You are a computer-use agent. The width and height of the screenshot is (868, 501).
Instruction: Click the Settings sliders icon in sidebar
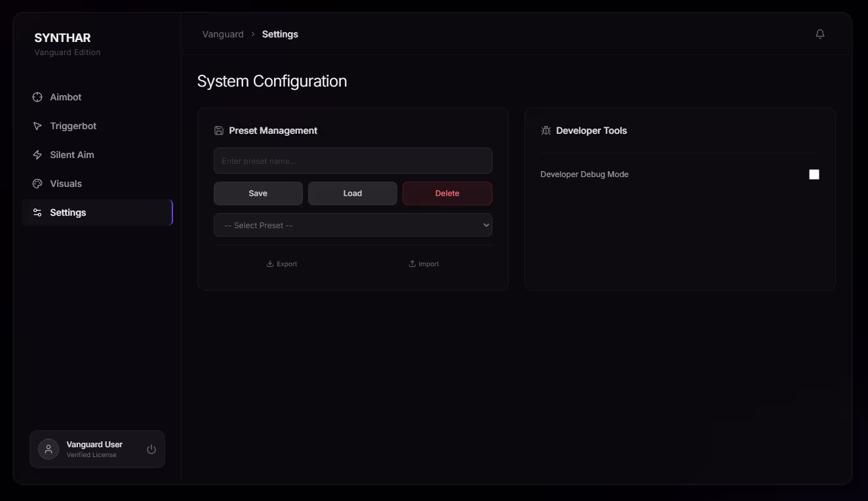37,212
